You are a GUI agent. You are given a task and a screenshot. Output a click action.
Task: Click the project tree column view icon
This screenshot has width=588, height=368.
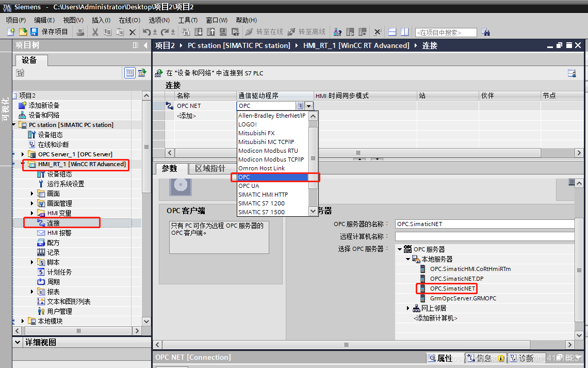coord(135,45)
